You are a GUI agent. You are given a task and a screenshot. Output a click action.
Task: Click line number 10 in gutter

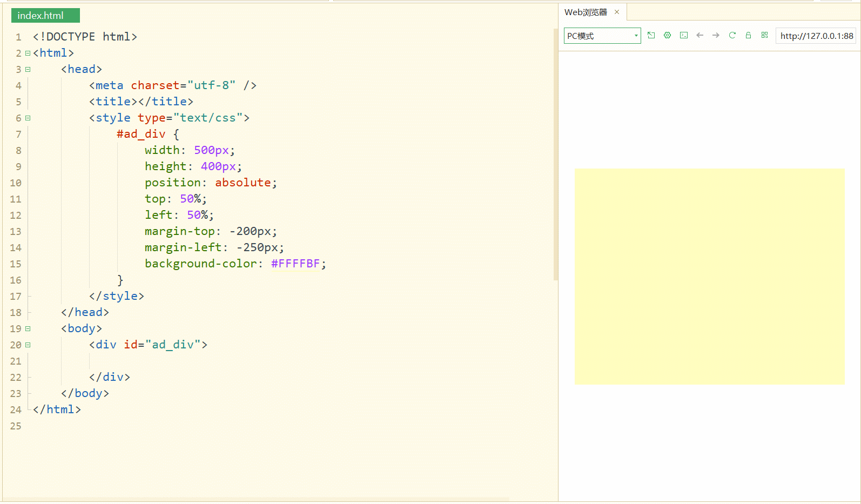tap(16, 183)
